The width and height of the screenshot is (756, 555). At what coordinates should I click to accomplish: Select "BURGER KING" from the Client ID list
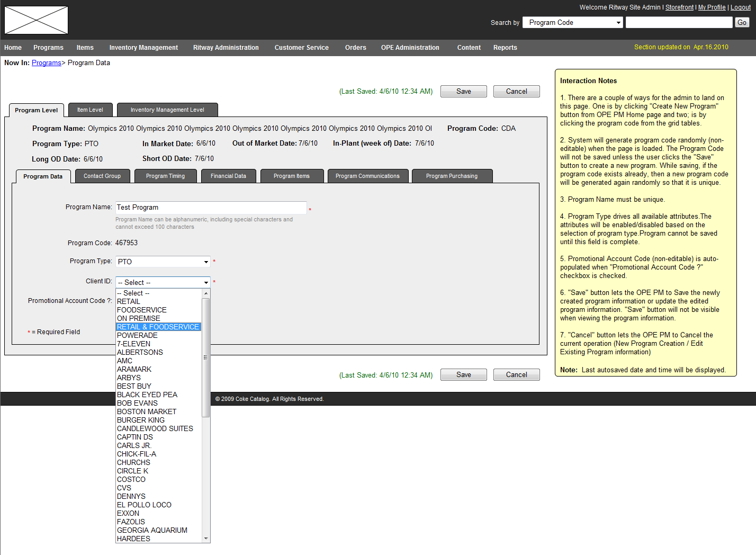(140, 419)
